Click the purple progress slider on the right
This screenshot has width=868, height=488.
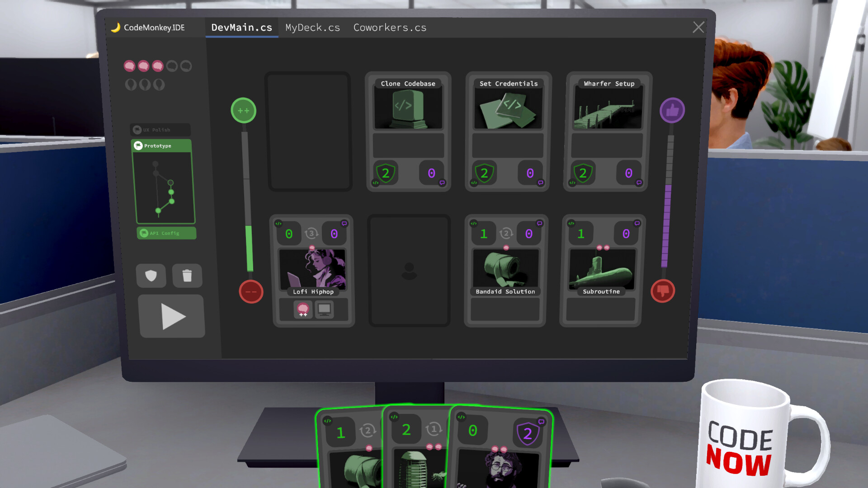664,221
